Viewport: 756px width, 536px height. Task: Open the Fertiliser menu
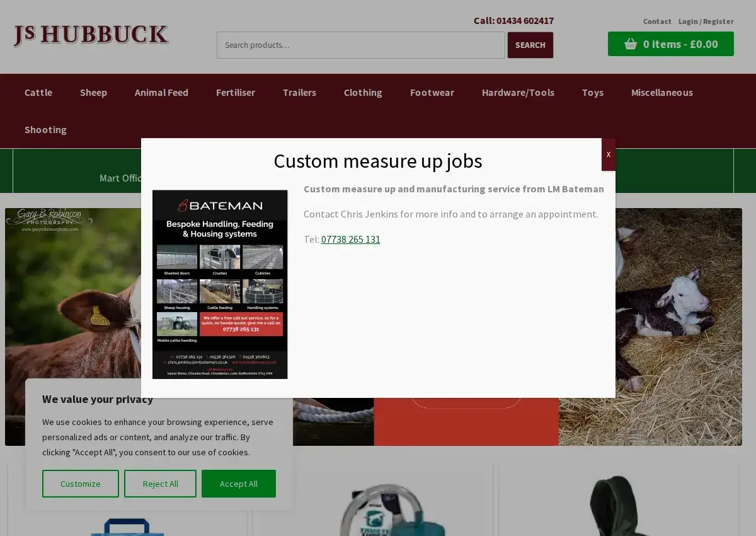pos(236,93)
